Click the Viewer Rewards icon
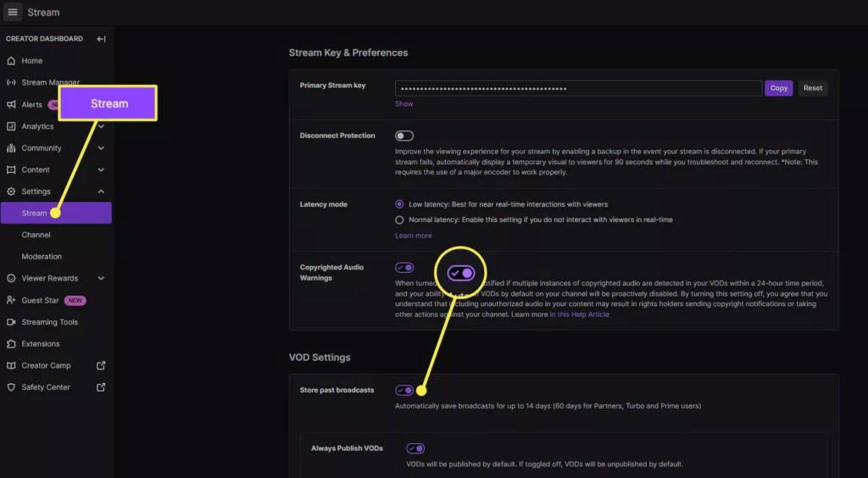The height and width of the screenshot is (478, 868). tap(11, 278)
